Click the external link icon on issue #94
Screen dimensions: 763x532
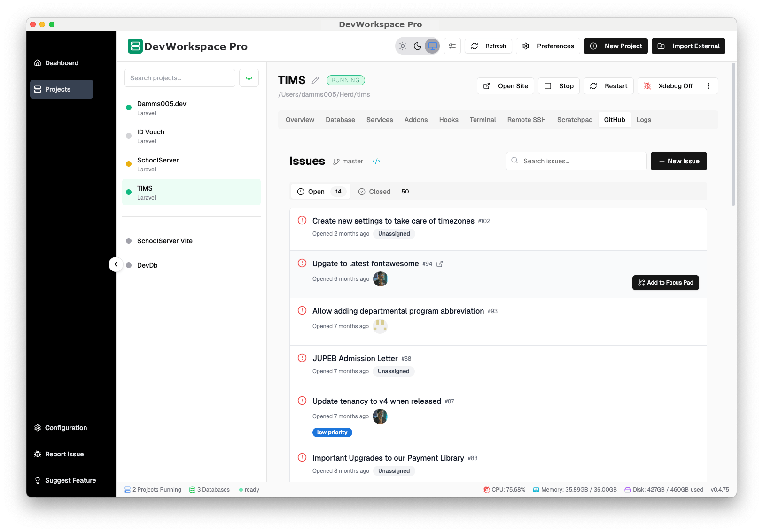(439, 263)
